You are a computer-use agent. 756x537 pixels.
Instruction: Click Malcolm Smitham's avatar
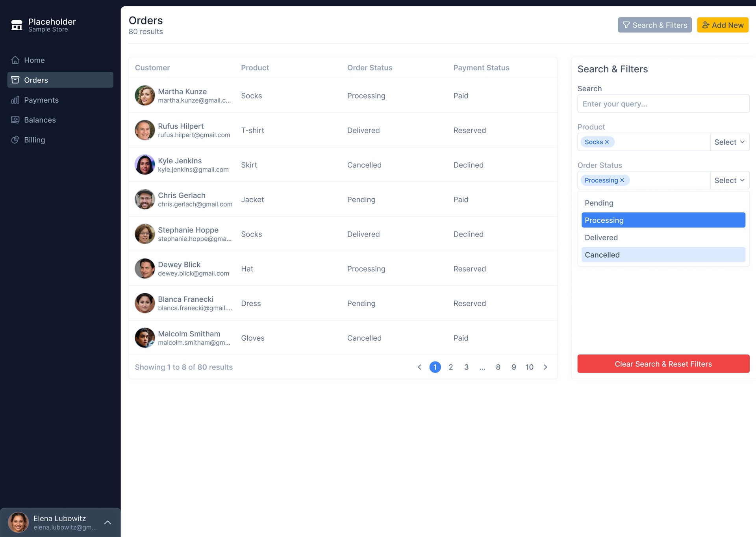145,338
